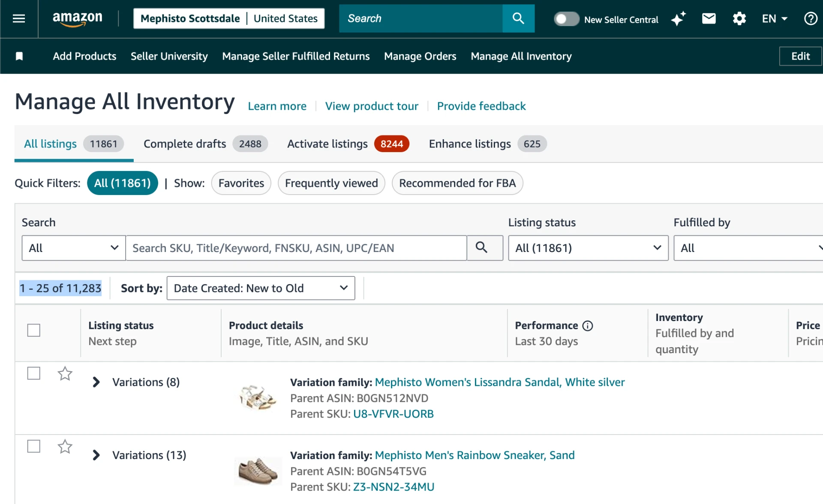
Task: Open the Listing status All (11861) dropdown
Action: (588, 248)
